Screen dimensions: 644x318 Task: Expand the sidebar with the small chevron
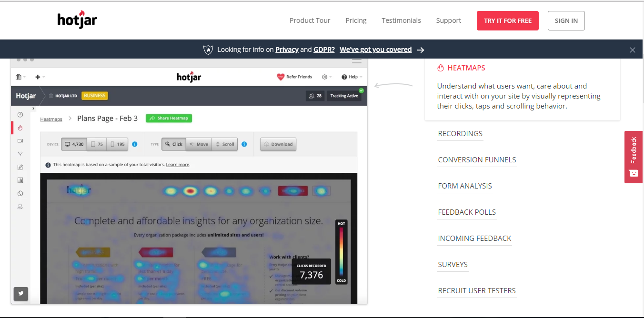click(x=33, y=109)
